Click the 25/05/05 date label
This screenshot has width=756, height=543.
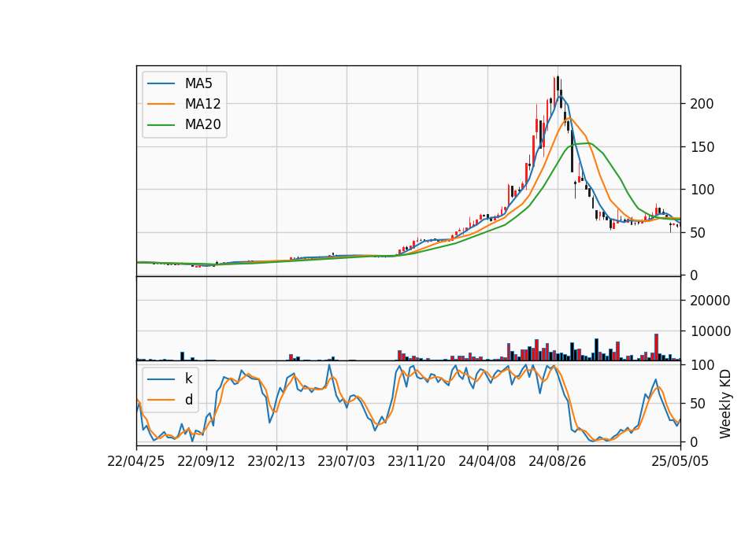(x=680, y=461)
